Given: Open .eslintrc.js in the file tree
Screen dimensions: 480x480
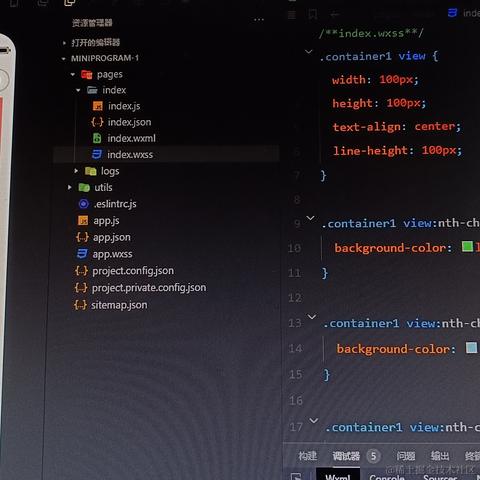Looking at the screenshot, I should click(115, 204).
